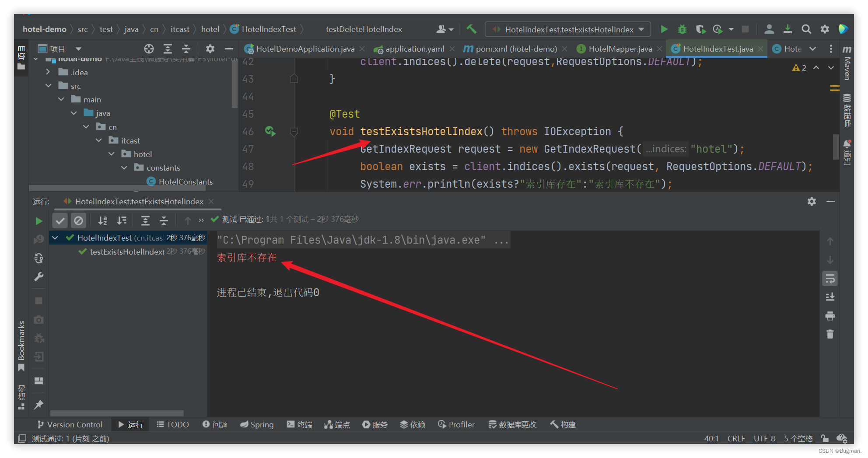Click editor vertical scrollbar thumb
The image size is (868, 458).
coord(836,147)
